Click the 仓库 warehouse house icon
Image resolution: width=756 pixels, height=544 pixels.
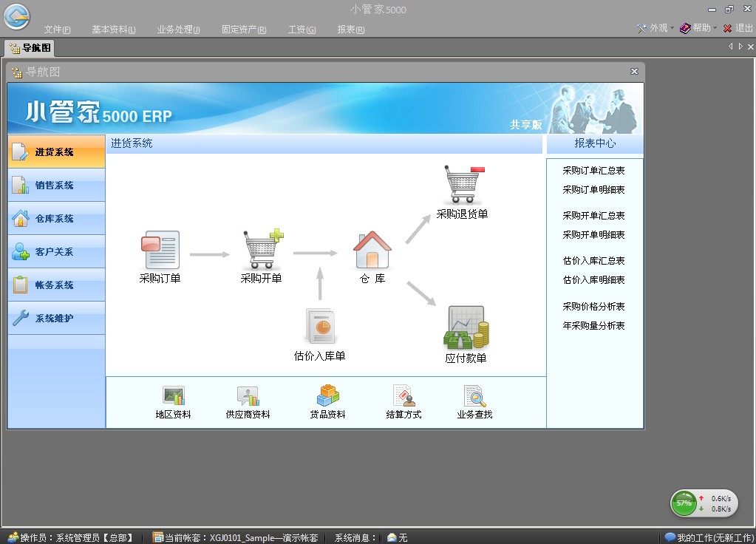click(x=372, y=249)
